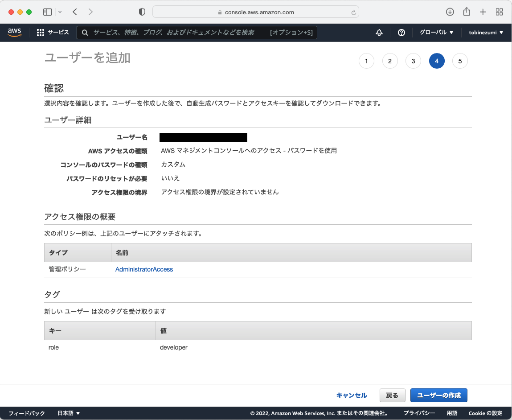Screen dimensions: 512x420
Task: Go to wizard step 2
Action: click(390, 61)
